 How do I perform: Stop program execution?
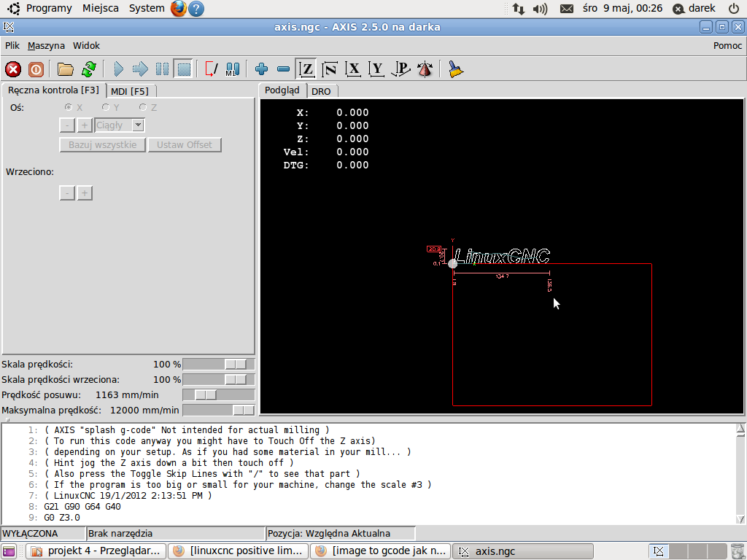point(183,69)
